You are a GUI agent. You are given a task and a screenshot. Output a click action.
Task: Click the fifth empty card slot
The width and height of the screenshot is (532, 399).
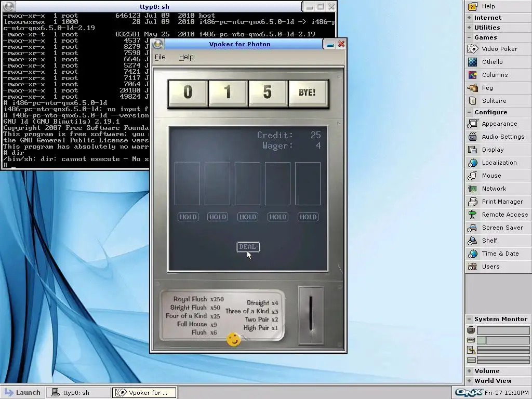[308, 183]
